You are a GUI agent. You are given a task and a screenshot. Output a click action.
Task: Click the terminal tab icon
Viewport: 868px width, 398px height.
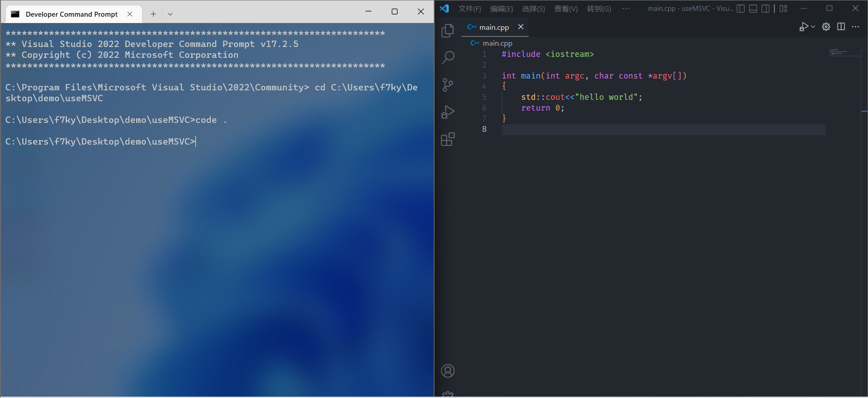pos(15,14)
